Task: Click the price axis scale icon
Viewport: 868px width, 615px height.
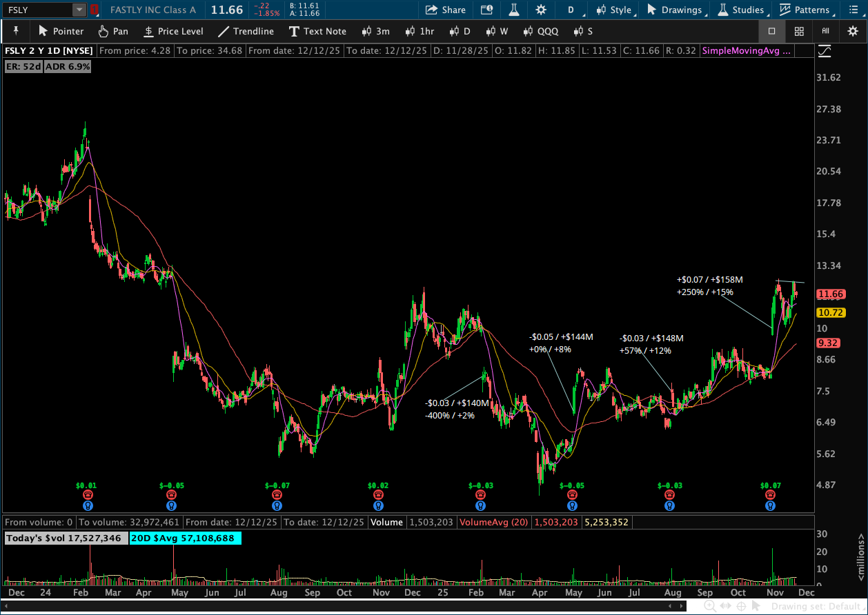Action: (824, 51)
